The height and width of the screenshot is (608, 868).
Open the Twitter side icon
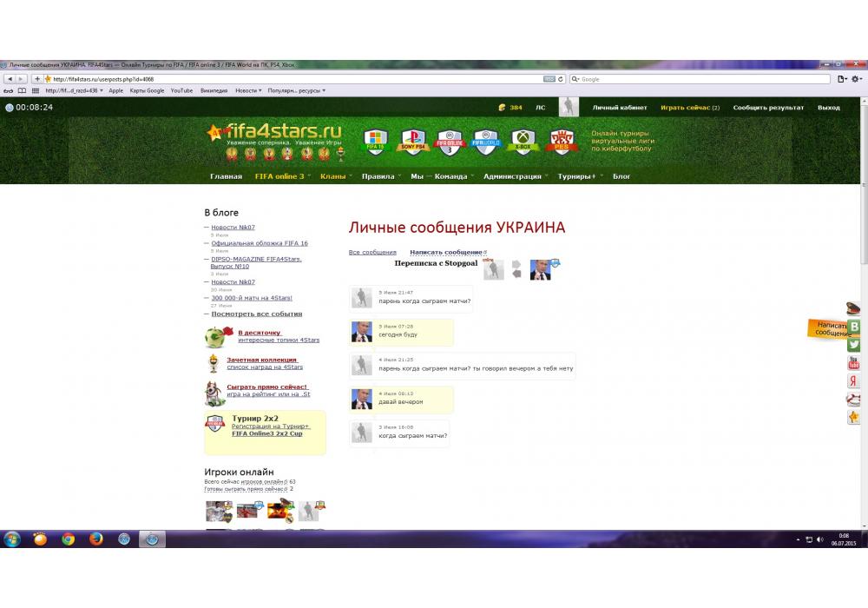853,345
